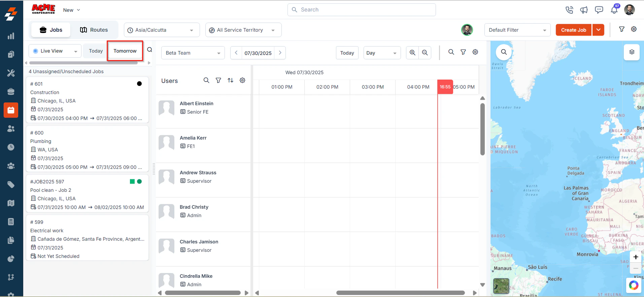The height and width of the screenshot is (297, 644).
Task: Open the Beta Team dropdown
Action: tap(193, 53)
